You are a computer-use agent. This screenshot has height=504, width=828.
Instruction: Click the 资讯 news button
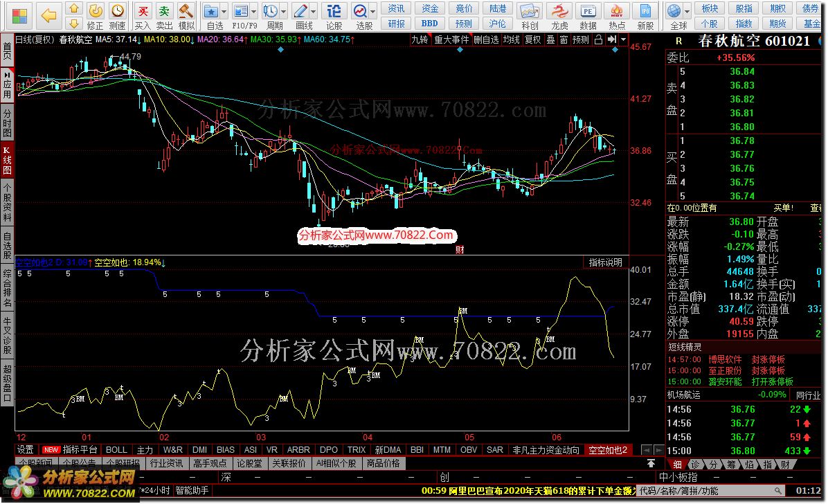[x=396, y=8]
